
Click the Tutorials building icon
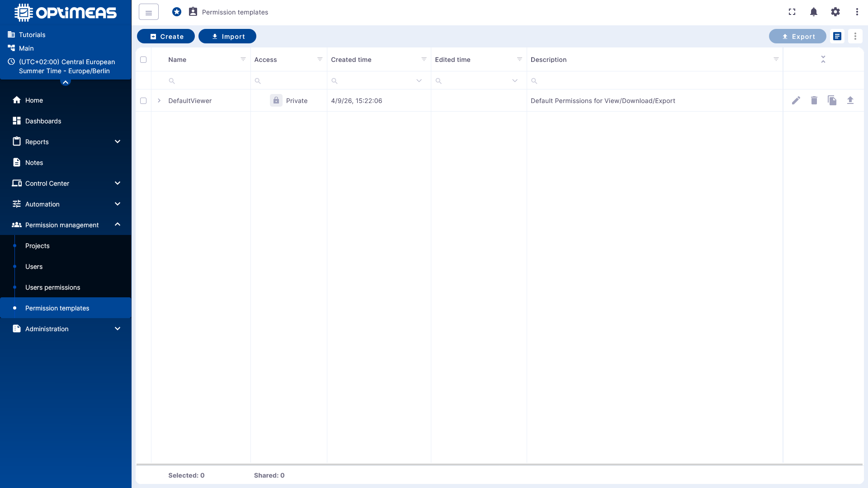coord(11,34)
